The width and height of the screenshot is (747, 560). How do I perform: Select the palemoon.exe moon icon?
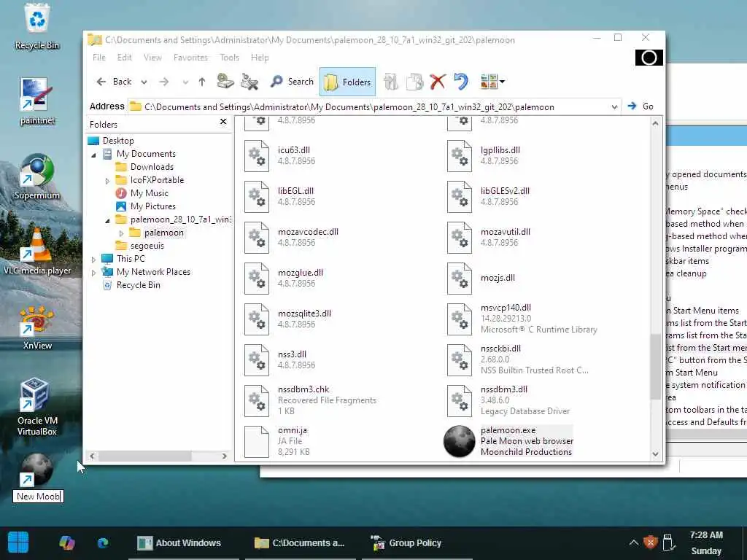460,441
